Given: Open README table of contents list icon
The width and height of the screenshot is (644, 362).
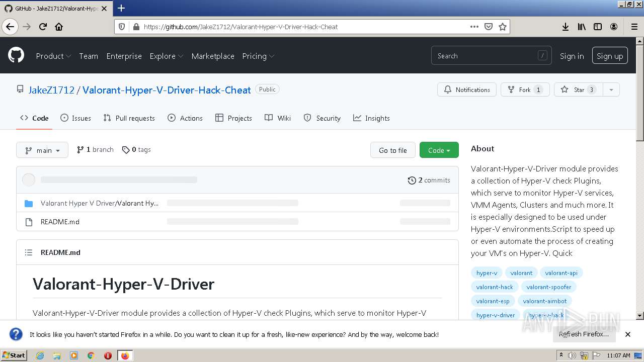Looking at the screenshot, I should point(29,252).
